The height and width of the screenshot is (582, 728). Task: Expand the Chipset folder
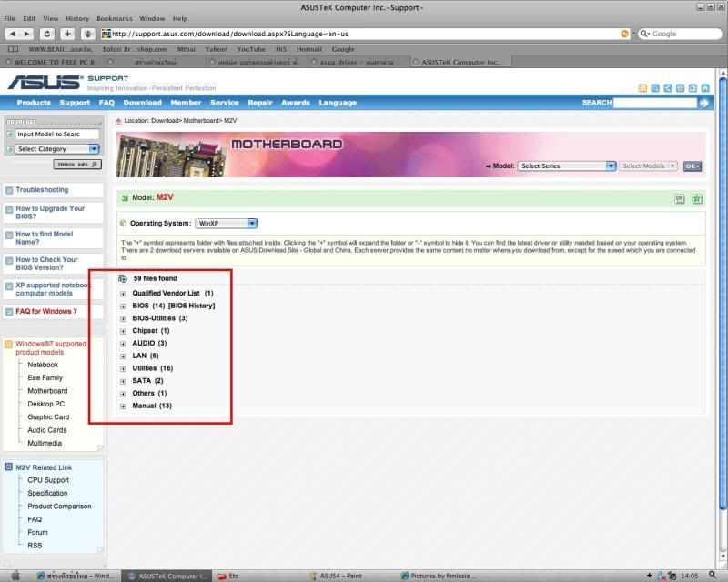coord(123,331)
